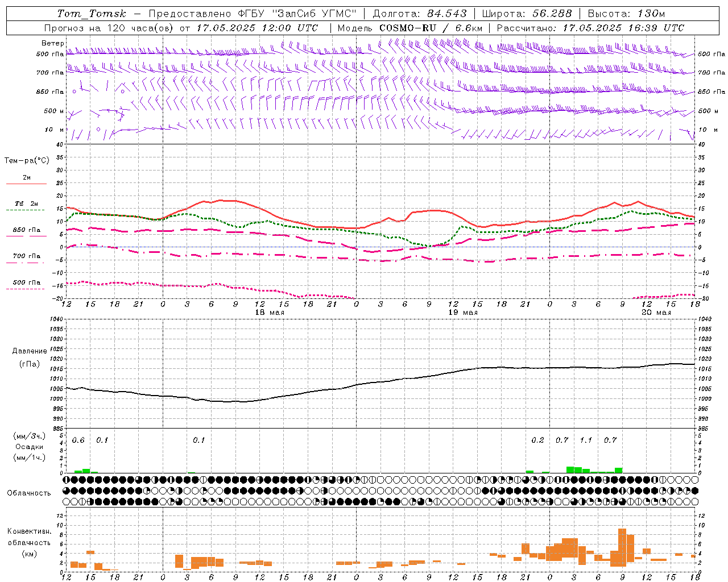The width and height of the screenshot is (728, 582).
Task: Click the Высота: 130м field
Action: [x=626, y=14]
